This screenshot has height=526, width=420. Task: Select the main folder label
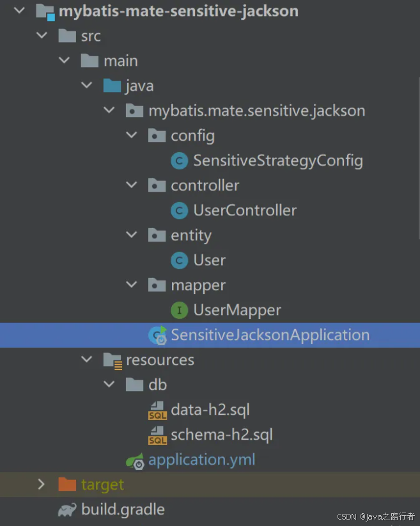pos(121,61)
